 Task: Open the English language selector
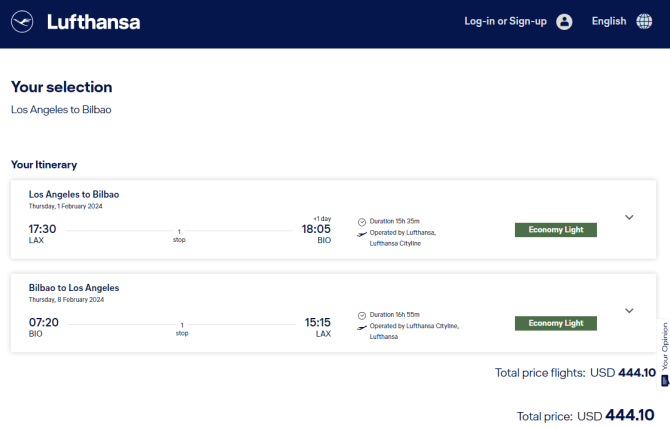click(x=608, y=21)
